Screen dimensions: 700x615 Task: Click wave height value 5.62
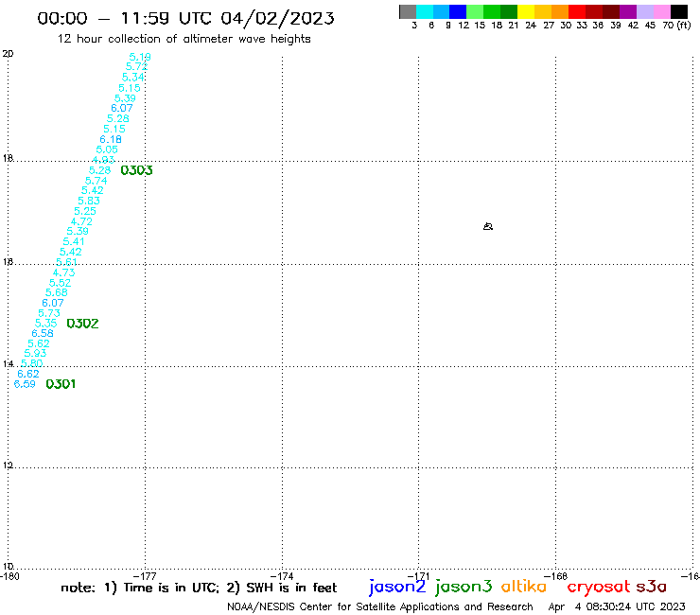39,343
